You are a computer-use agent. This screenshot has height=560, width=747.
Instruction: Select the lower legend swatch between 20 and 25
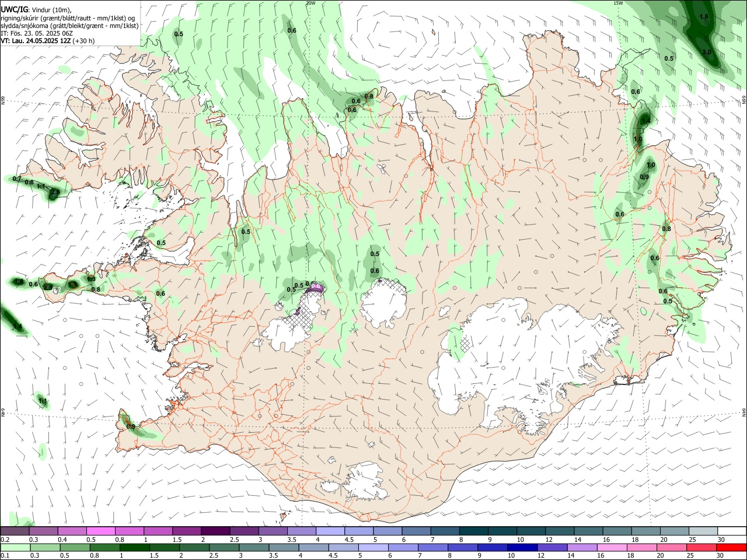(x=671, y=547)
